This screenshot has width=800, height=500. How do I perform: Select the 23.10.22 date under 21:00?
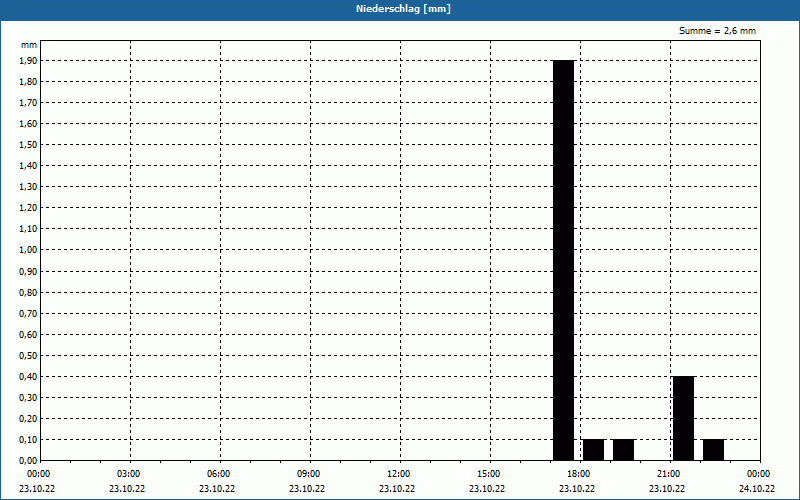point(667,489)
